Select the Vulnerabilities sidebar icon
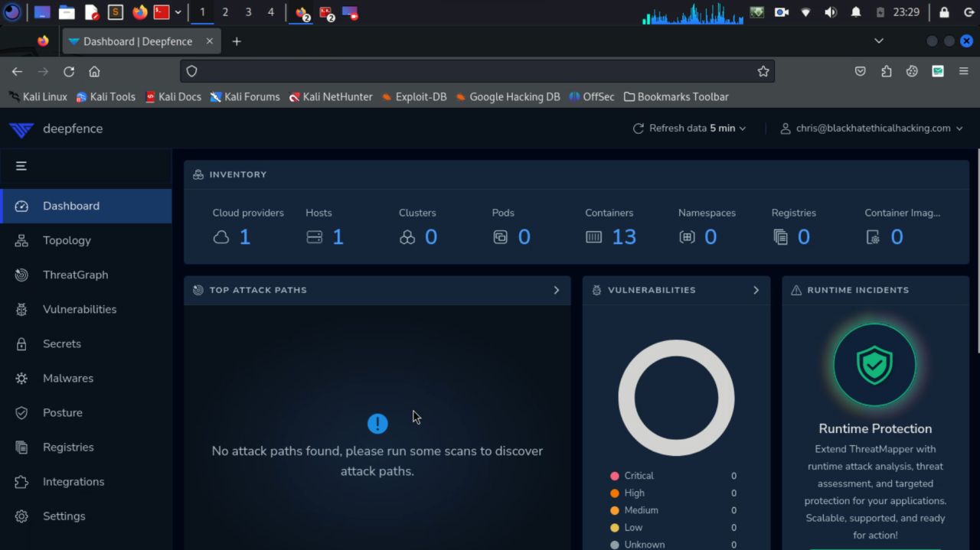The height and width of the screenshot is (550, 980). pos(21,309)
